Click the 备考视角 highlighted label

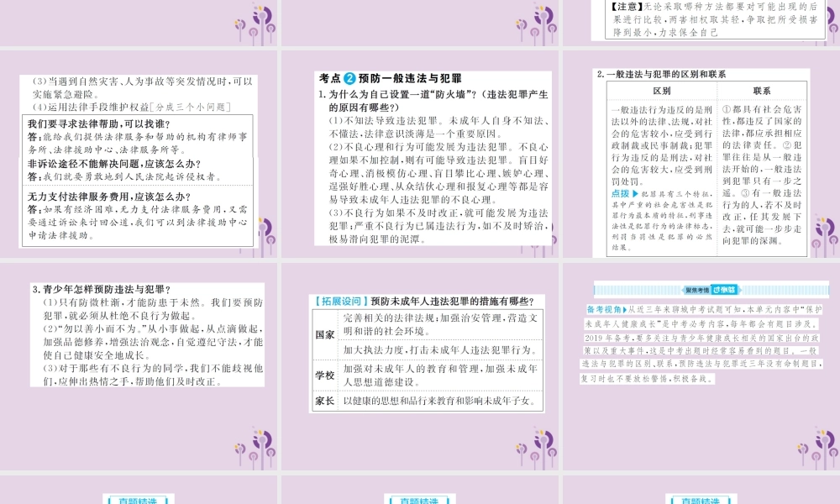tap(606, 310)
